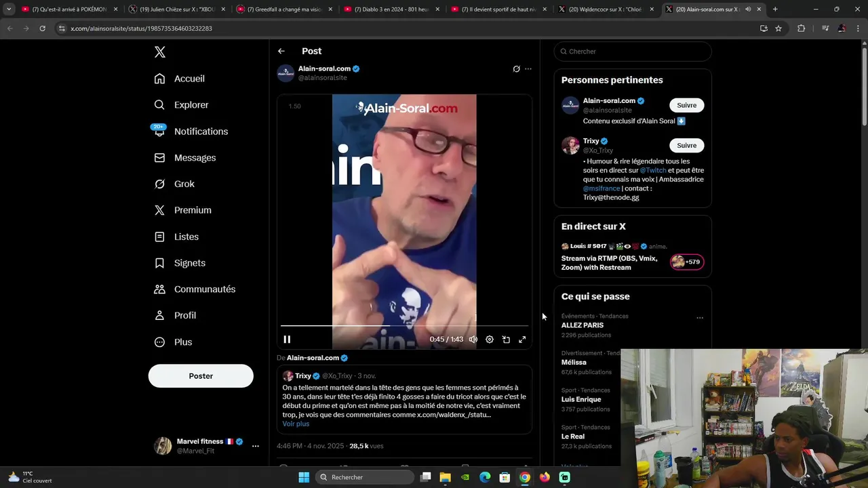Open the Luis Enrique trend
This screenshot has width=868, height=488.
(581, 400)
